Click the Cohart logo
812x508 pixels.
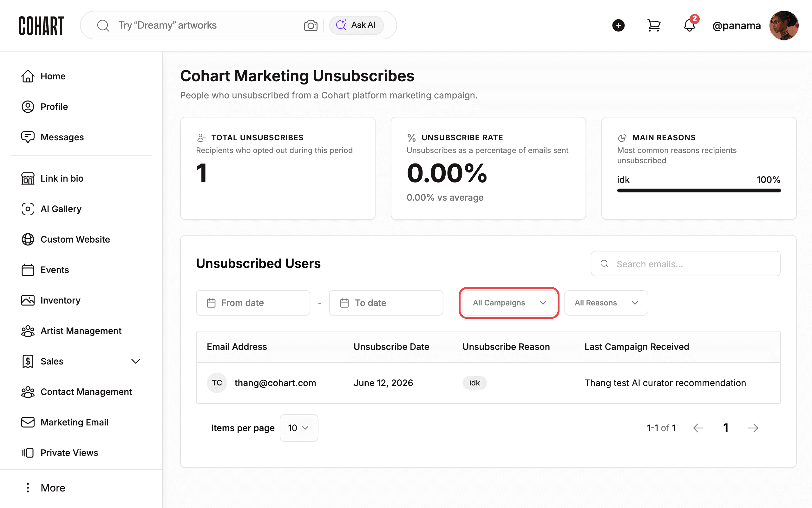click(41, 25)
